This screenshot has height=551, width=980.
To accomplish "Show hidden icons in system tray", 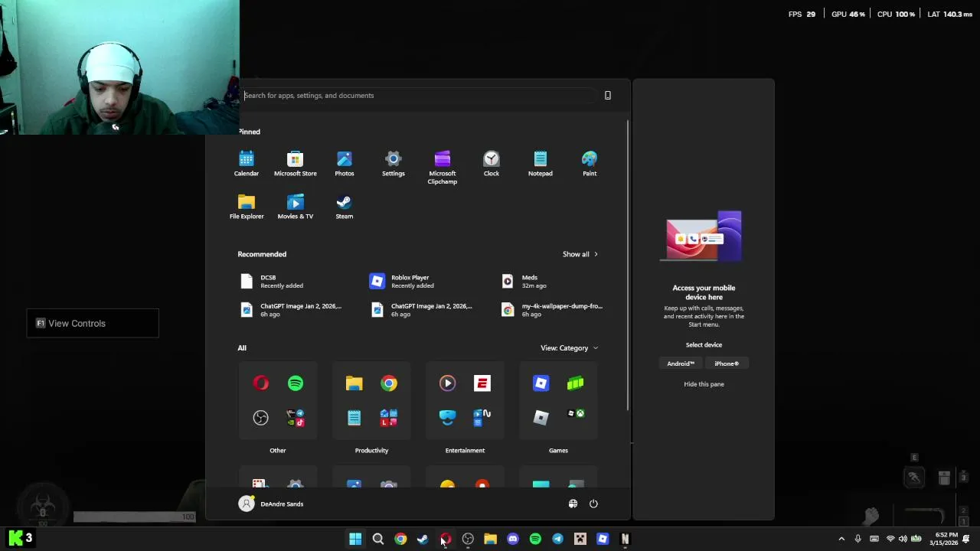I will 841,539.
